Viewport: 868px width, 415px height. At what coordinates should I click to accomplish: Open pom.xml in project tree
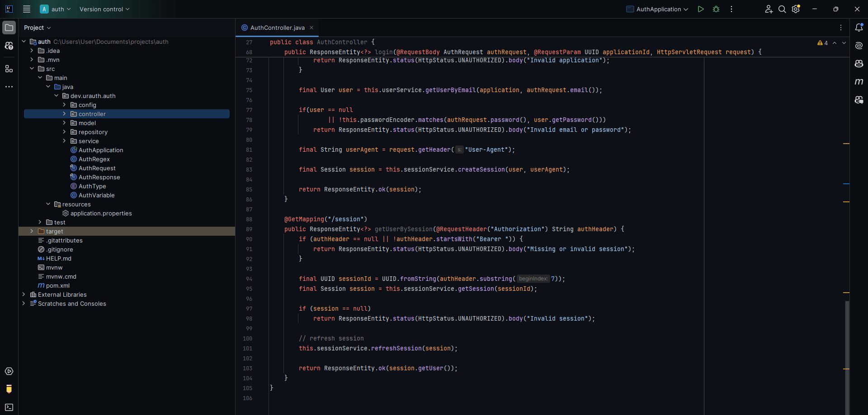pyautogui.click(x=57, y=285)
